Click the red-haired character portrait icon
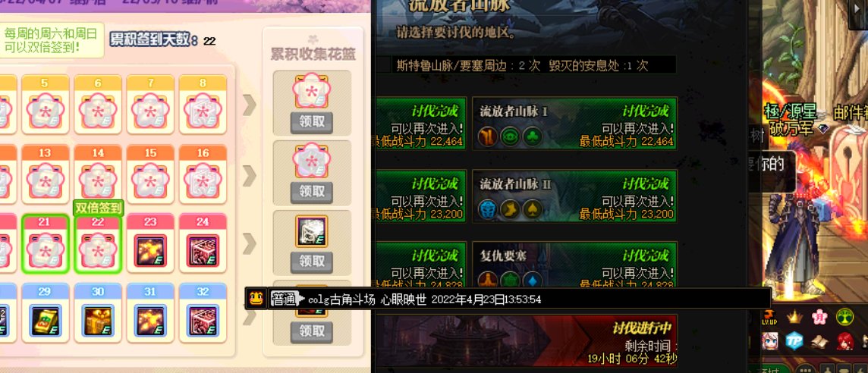 coord(844,341)
